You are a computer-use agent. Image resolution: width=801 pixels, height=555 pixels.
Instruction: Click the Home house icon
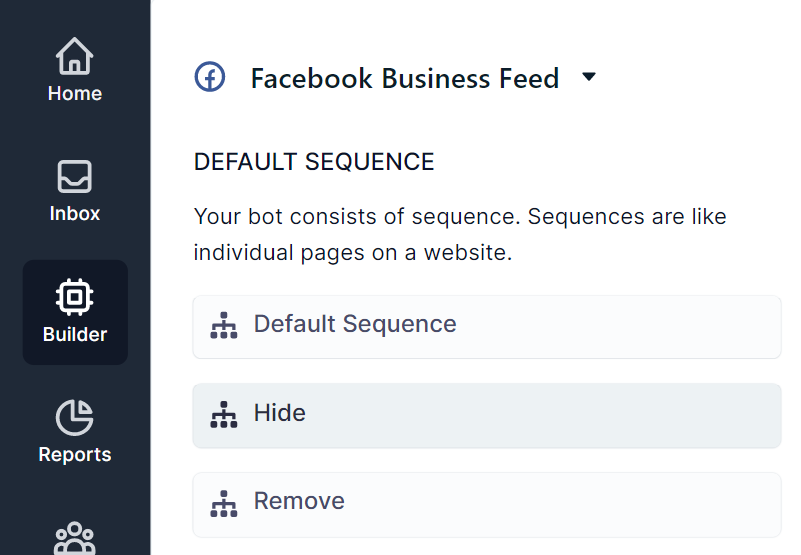coord(75,57)
